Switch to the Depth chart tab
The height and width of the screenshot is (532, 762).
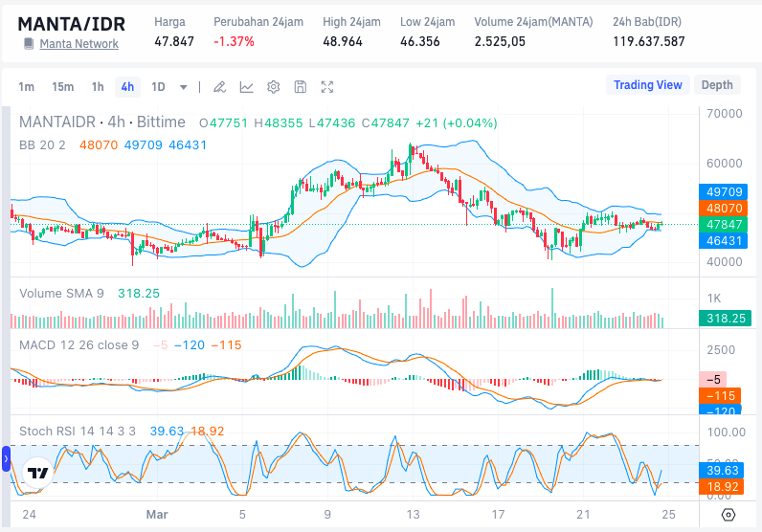click(717, 85)
